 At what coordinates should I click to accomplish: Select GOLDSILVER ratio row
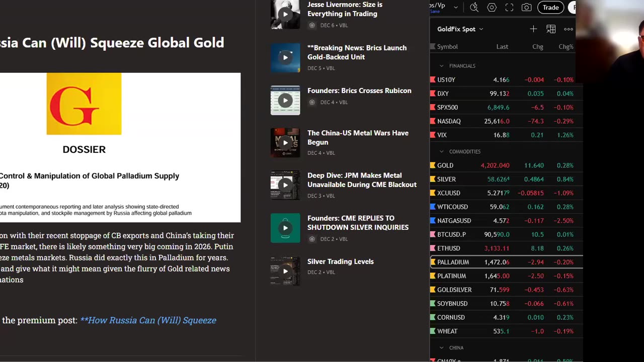pos(506,290)
